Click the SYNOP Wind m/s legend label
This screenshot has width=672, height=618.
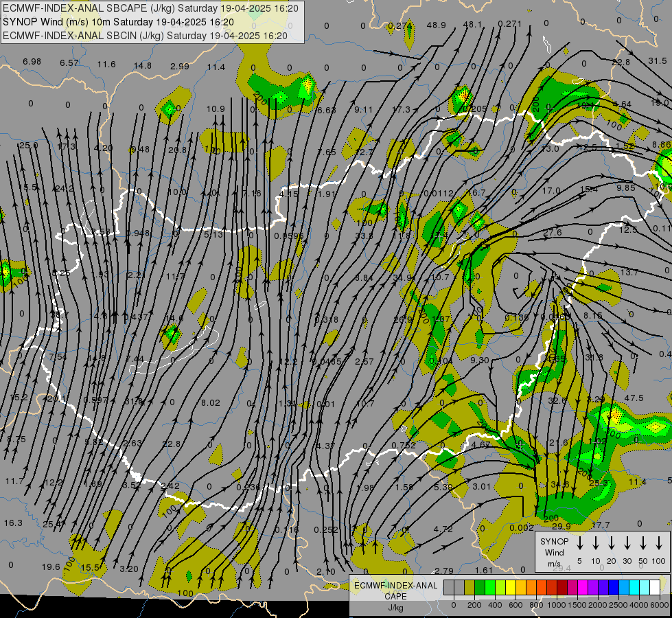point(554,552)
